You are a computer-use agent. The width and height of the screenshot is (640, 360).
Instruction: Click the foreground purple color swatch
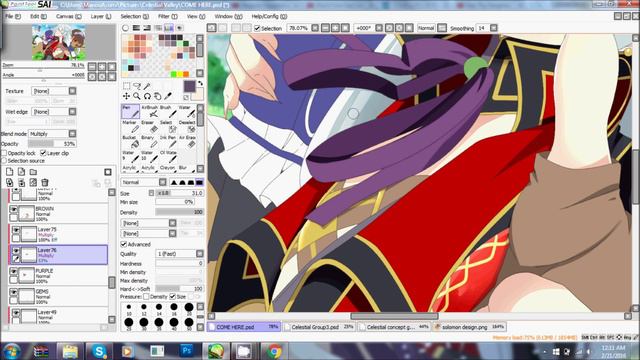(x=189, y=86)
